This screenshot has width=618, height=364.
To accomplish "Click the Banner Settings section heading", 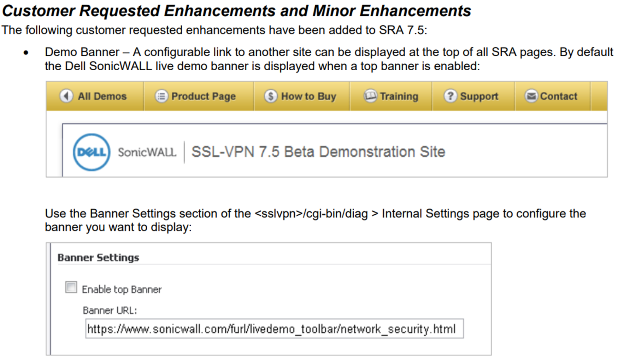I will (x=98, y=258).
